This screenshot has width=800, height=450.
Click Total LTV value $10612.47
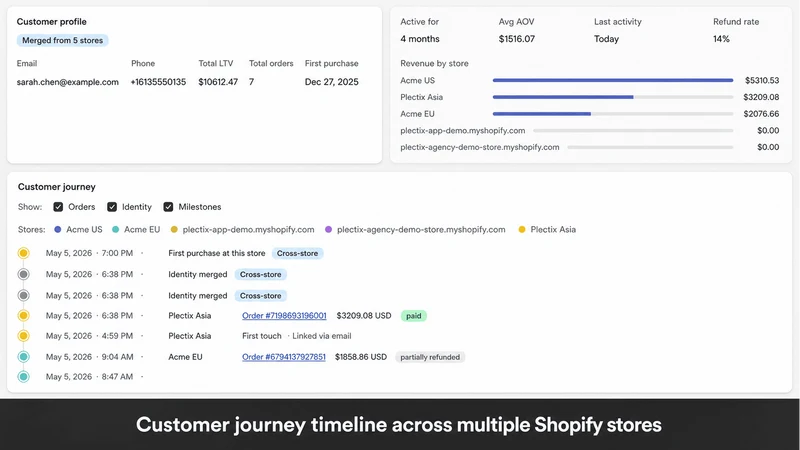[218, 82]
